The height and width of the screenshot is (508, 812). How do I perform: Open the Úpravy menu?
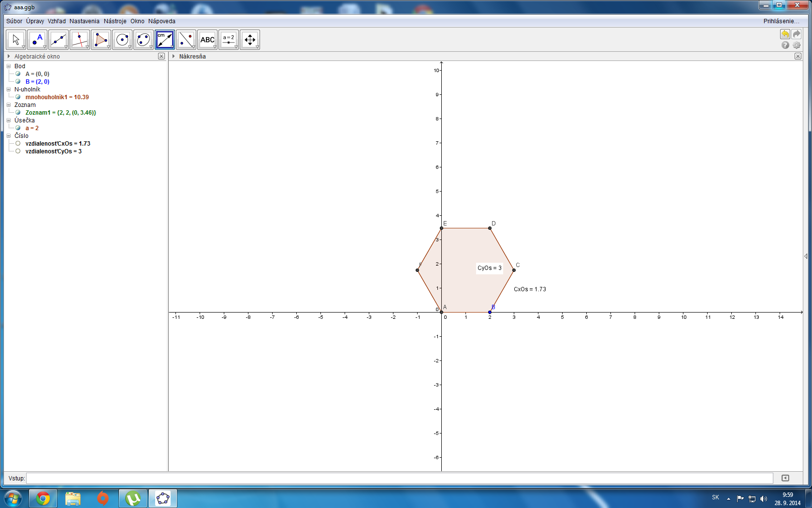click(x=35, y=21)
